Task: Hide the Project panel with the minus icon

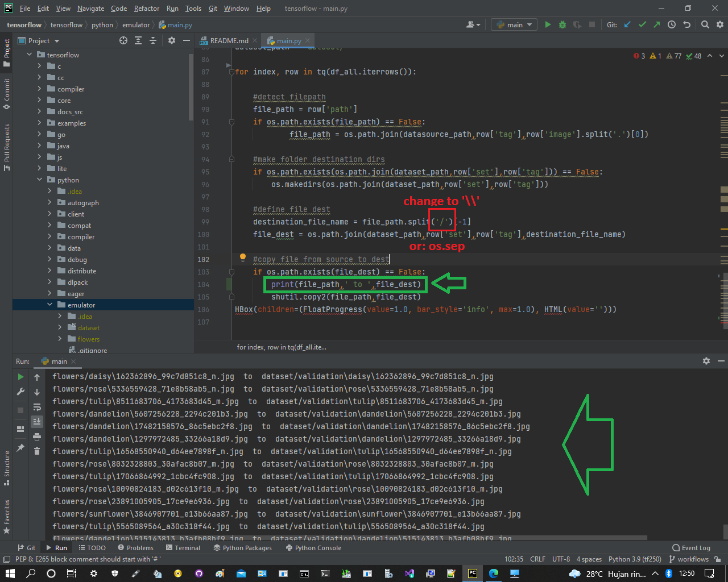Action: (186, 40)
